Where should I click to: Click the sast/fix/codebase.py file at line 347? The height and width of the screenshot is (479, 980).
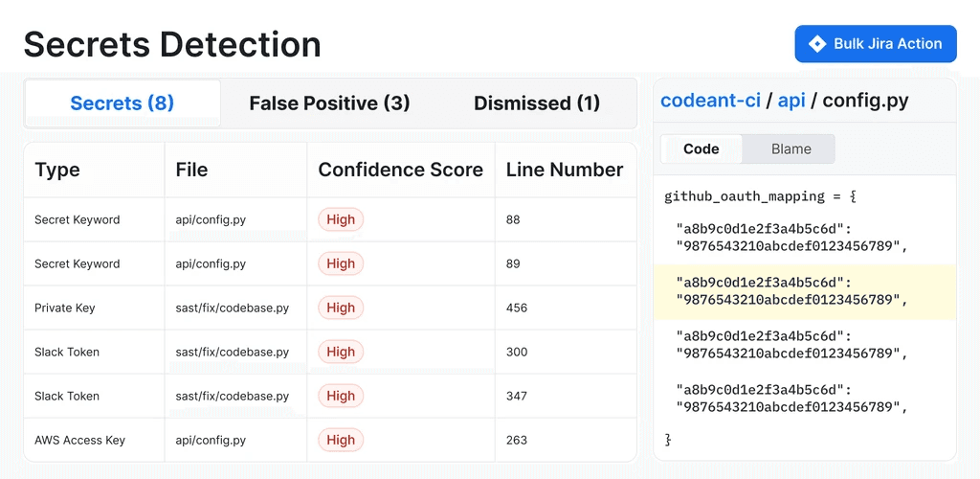tap(232, 397)
